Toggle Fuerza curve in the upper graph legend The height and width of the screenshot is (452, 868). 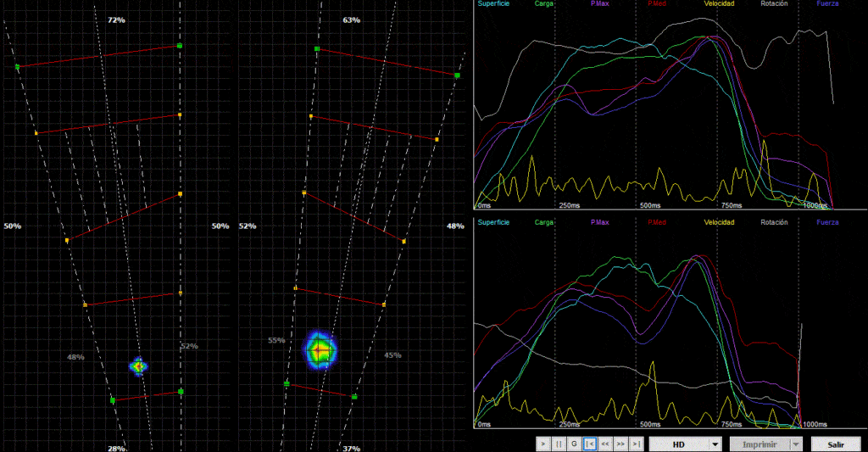click(x=830, y=4)
